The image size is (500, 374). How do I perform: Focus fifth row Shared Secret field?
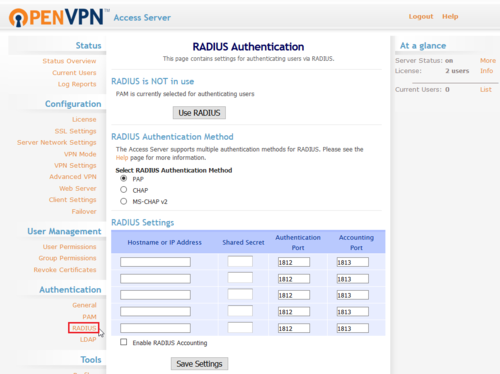[x=240, y=327]
